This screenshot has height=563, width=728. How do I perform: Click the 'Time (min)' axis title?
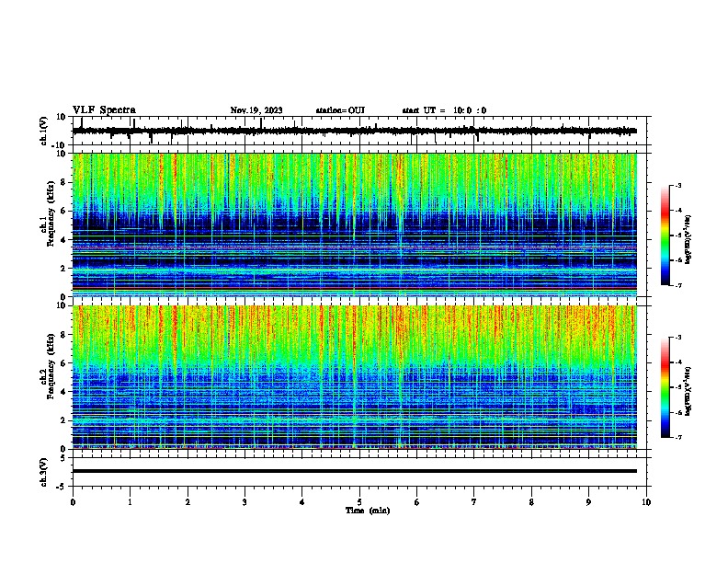[x=368, y=511]
